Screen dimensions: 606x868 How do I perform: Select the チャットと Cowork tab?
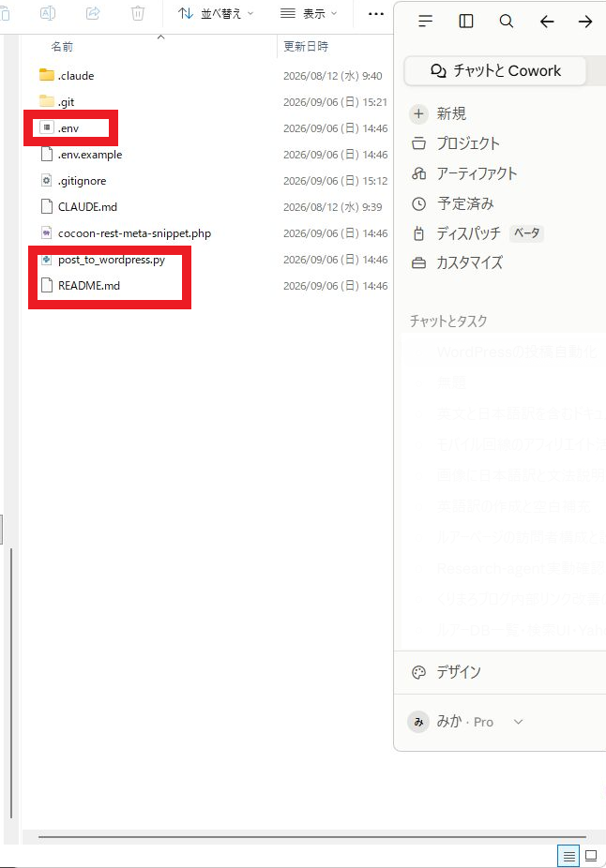(495, 71)
